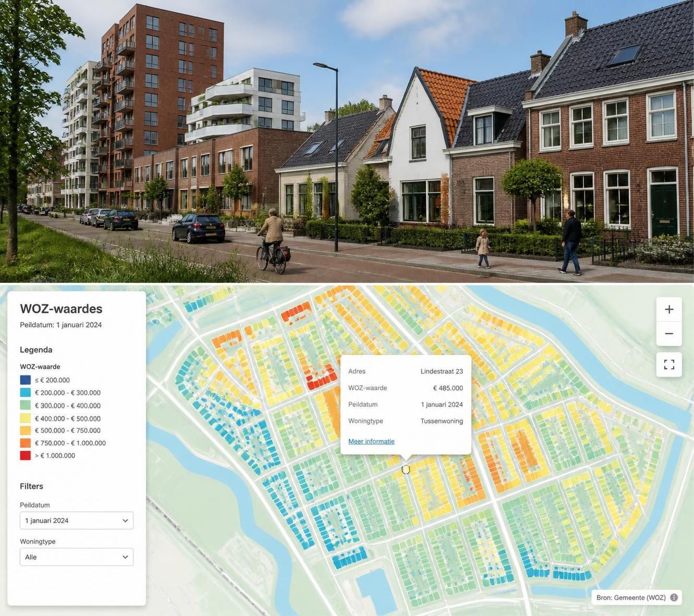Click the WOZ-waarde value € 485.000
The width and height of the screenshot is (694, 616).
click(x=448, y=388)
